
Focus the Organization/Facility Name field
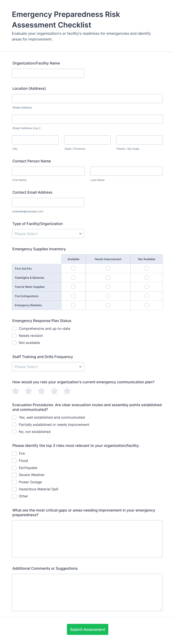(x=48, y=73)
